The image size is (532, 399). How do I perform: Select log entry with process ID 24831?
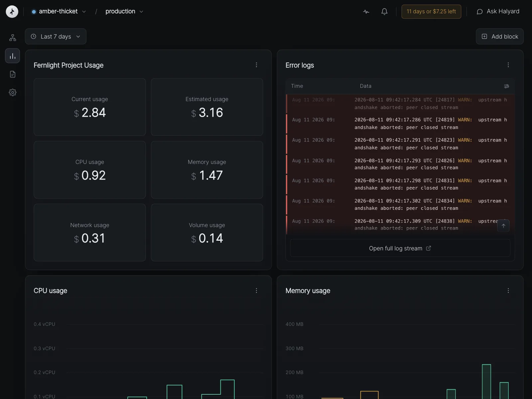pyautogui.click(x=400, y=184)
